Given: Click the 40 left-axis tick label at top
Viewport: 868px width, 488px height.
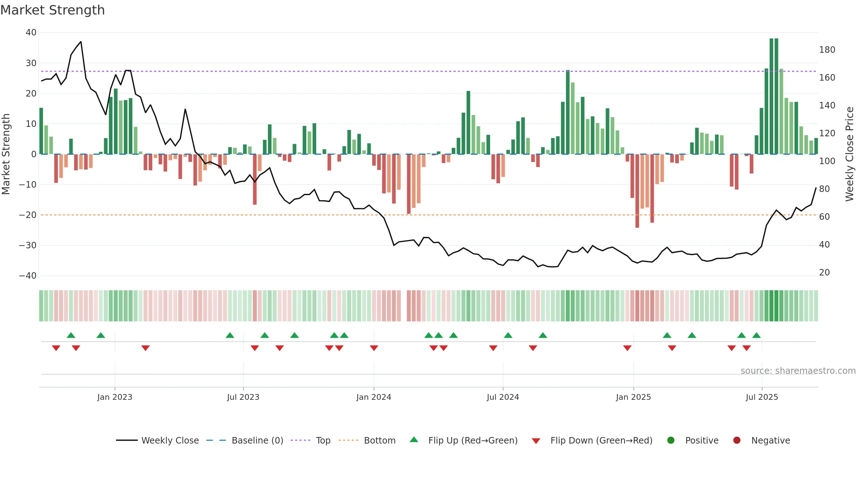Looking at the screenshot, I should pyautogui.click(x=31, y=33).
